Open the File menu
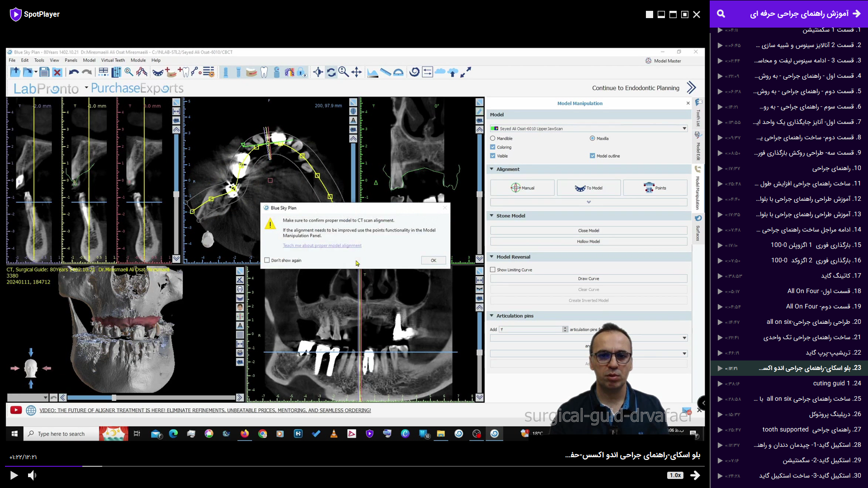The image size is (868, 488). [12, 60]
